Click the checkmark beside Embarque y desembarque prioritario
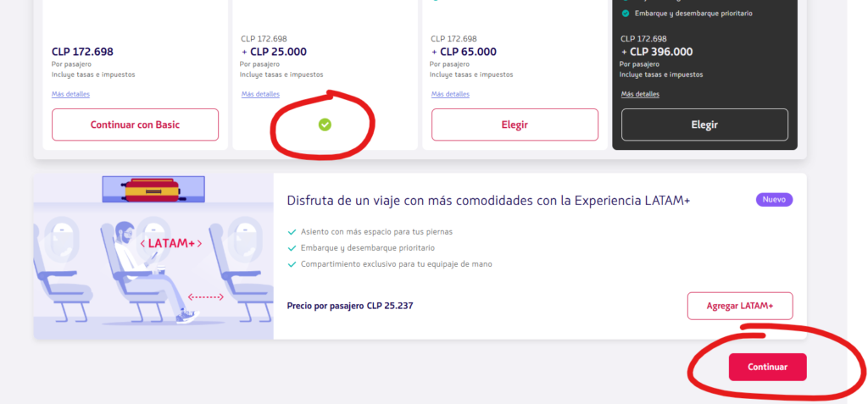Viewport: 868px width, 404px height. point(292,248)
